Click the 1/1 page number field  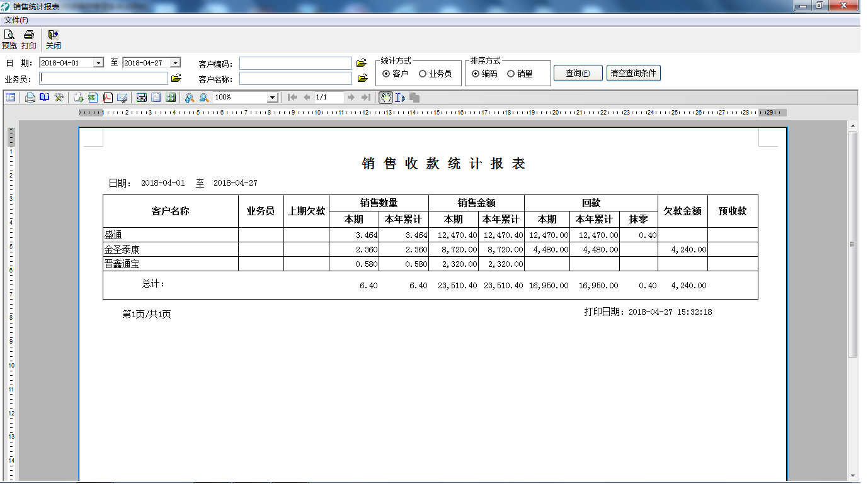pos(329,98)
